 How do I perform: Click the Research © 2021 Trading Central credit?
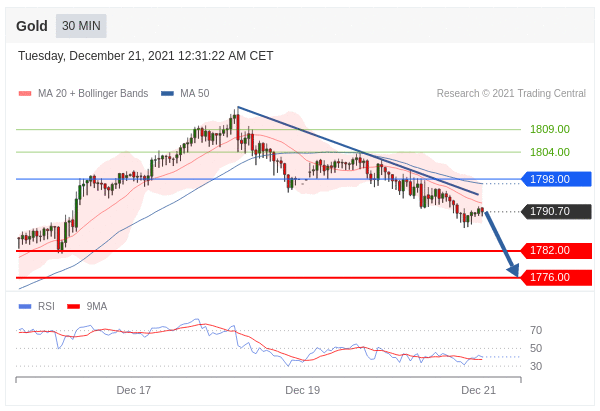(x=511, y=94)
